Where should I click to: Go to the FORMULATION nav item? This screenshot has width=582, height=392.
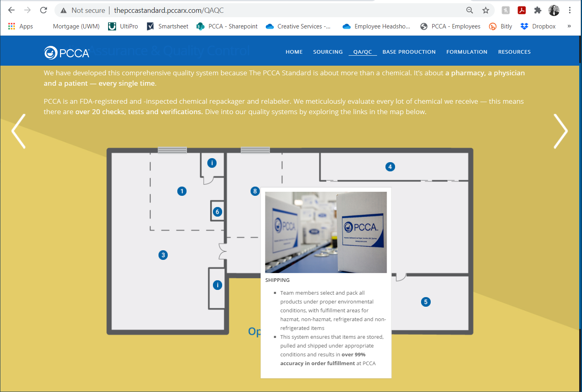[467, 52]
